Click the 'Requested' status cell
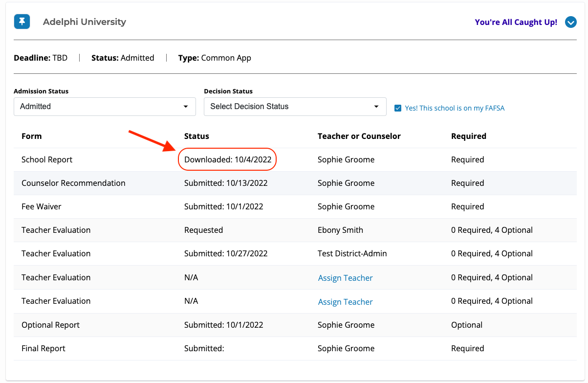Image resolution: width=588 pixels, height=383 pixels. (x=203, y=230)
